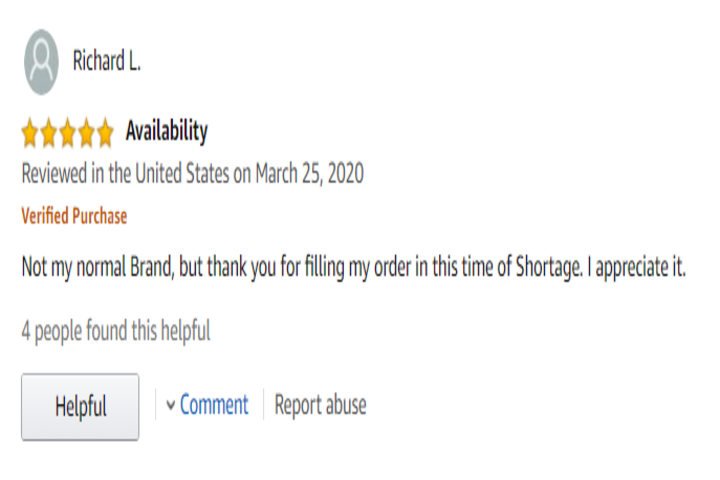
Task: Expand the chevron arrow beside Comment
Action: 170,405
